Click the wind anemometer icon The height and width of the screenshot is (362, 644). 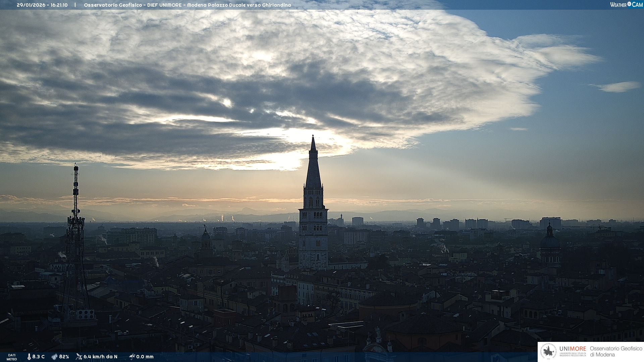[x=79, y=357]
